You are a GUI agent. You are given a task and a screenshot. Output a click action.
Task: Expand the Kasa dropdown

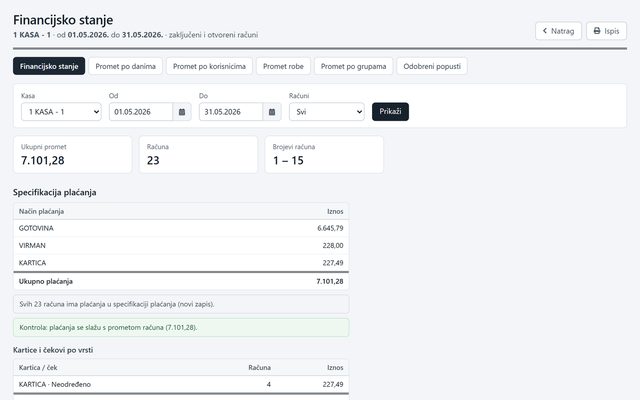pyautogui.click(x=61, y=112)
